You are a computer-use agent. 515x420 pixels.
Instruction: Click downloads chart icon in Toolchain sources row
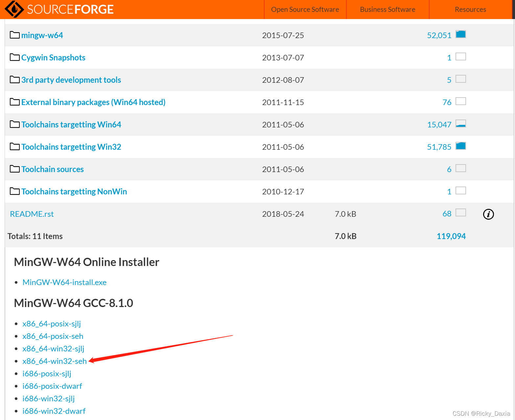coord(461,168)
